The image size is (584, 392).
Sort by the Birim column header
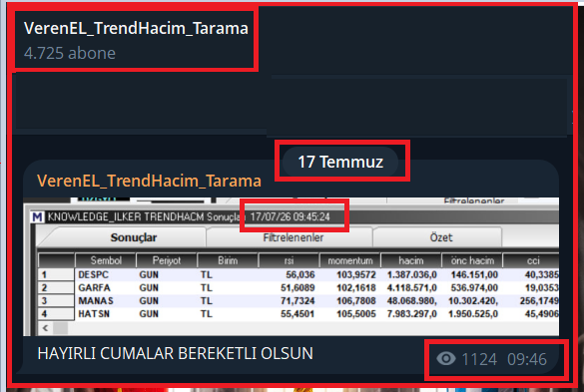click(x=228, y=260)
